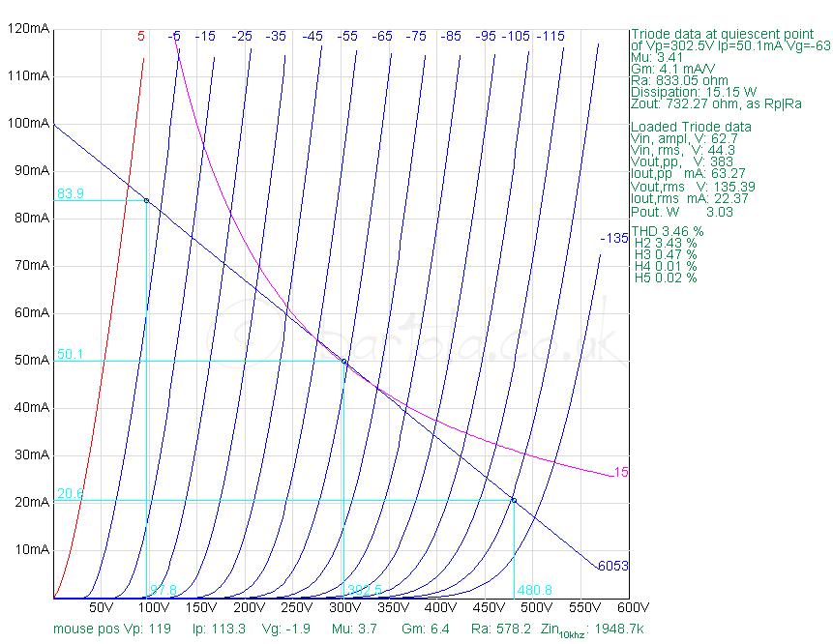833x644 pixels.
Task: Click the 20.6 current marker label
Action: point(70,494)
